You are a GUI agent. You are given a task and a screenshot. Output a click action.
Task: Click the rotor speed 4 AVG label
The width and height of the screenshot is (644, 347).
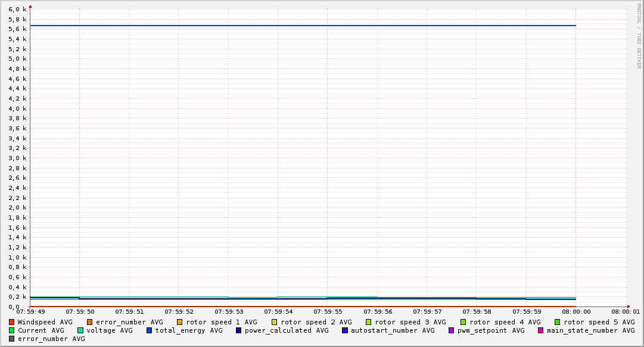coord(505,322)
